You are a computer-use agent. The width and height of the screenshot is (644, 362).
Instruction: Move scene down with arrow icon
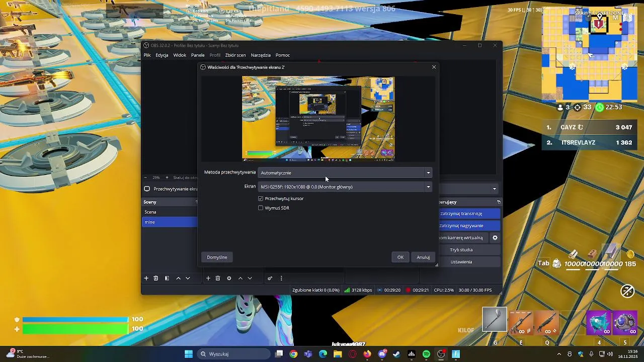(188, 278)
